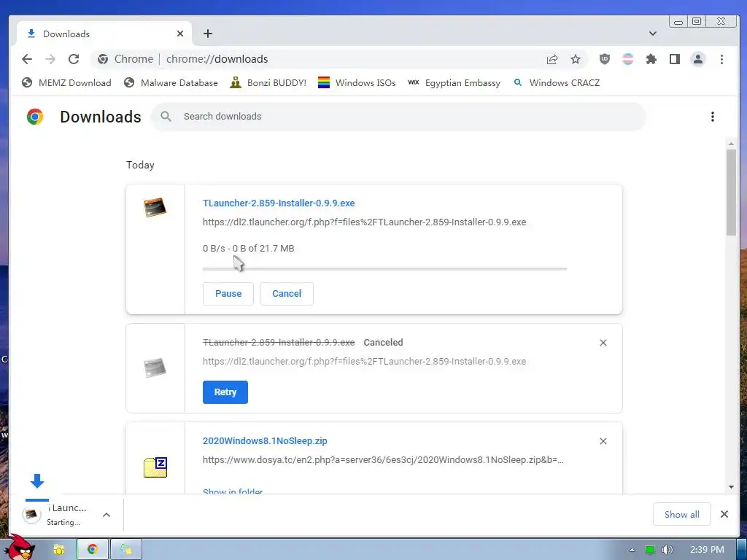Open the active TLauncher-2.859-Installer-0.9.9.exe file link
This screenshot has height=560, width=747.
click(279, 203)
